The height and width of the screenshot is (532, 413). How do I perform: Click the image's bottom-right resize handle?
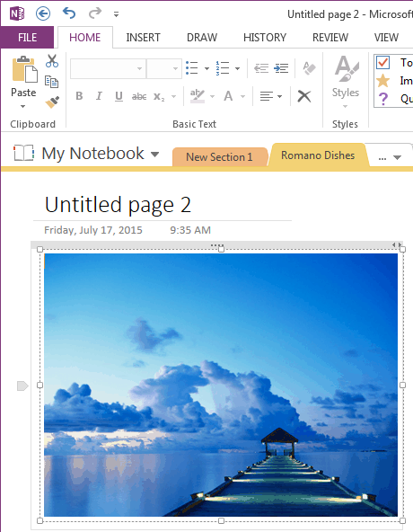click(x=402, y=520)
